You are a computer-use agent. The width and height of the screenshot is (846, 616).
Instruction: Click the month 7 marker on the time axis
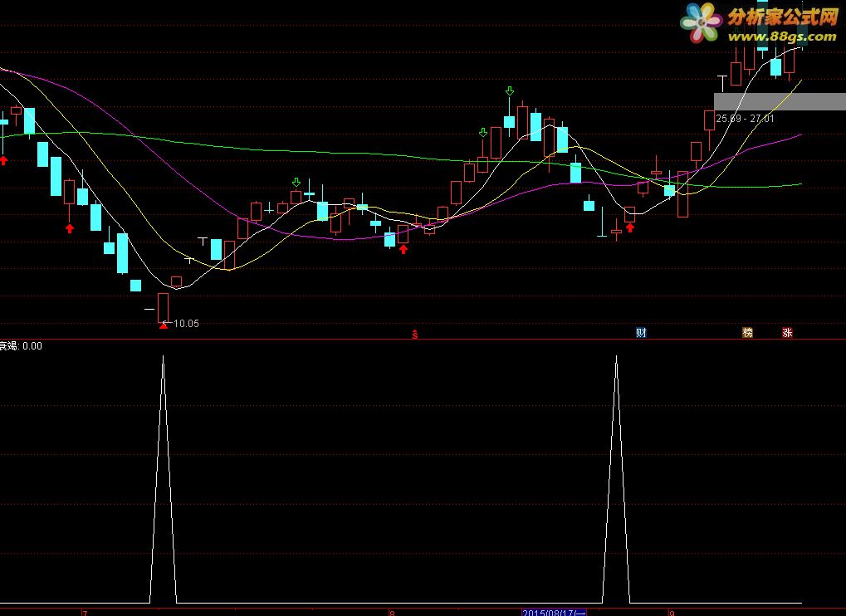tap(85, 613)
